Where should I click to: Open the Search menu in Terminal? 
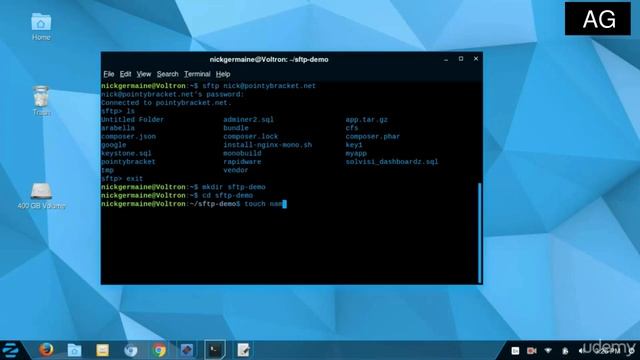(167, 74)
